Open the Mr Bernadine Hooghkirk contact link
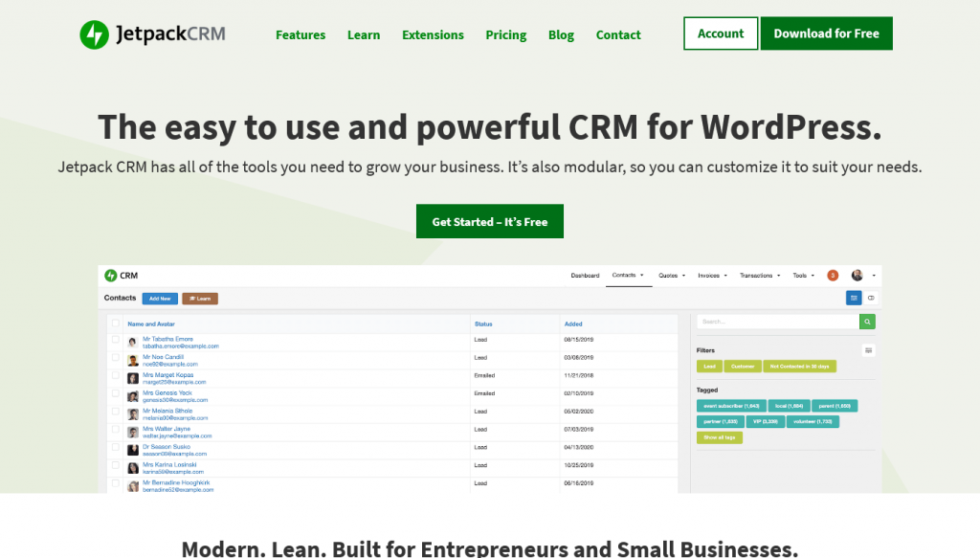Viewport: 980px width, 558px height. [x=176, y=483]
